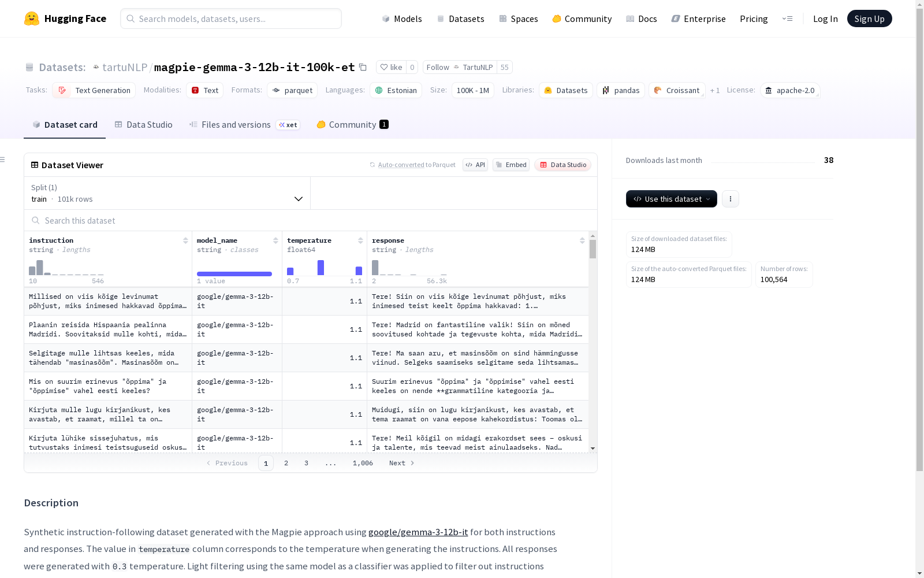The width and height of the screenshot is (924, 578).
Task: Go to Spaces in the top navigation
Action: tap(519, 18)
